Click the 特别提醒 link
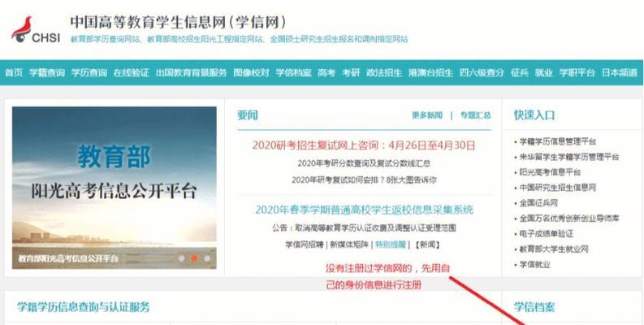644x325 pixels. click(x=391, y=245)
